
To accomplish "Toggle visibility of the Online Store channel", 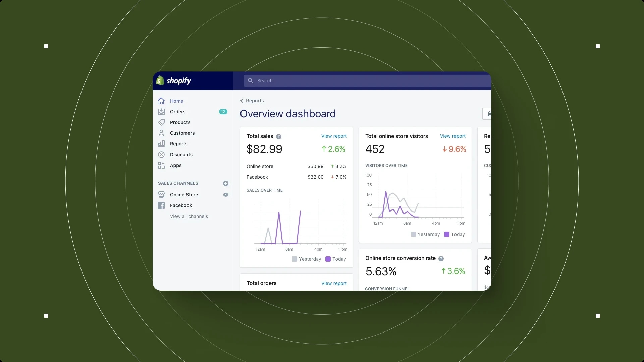I will pyautogui.click(x=226, y=194).
